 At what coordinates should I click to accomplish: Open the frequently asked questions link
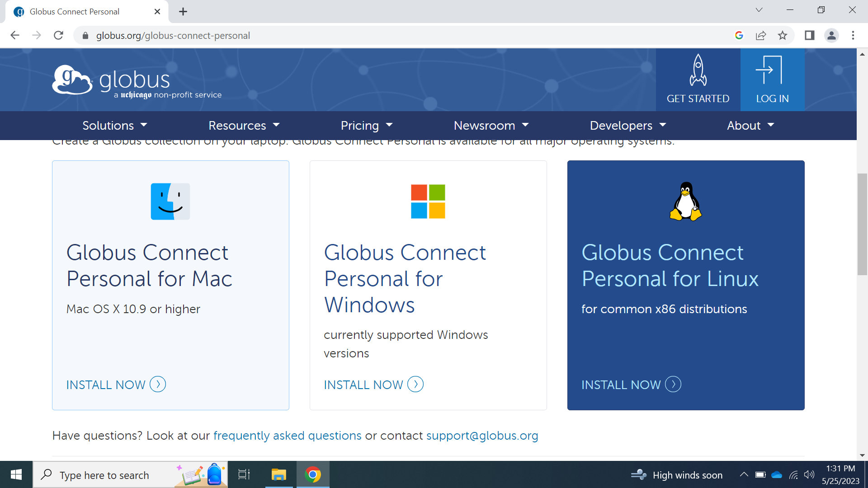click(x=287, y=436)
